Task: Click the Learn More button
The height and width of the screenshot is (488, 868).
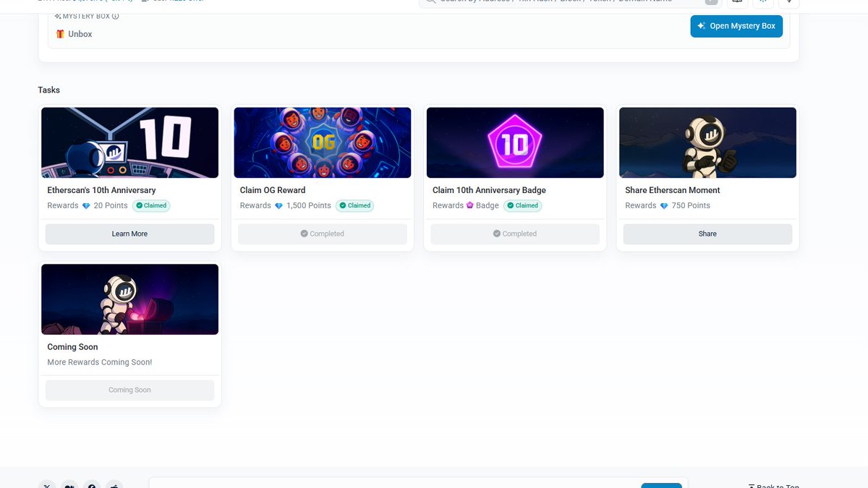Action: pos(129,234)
